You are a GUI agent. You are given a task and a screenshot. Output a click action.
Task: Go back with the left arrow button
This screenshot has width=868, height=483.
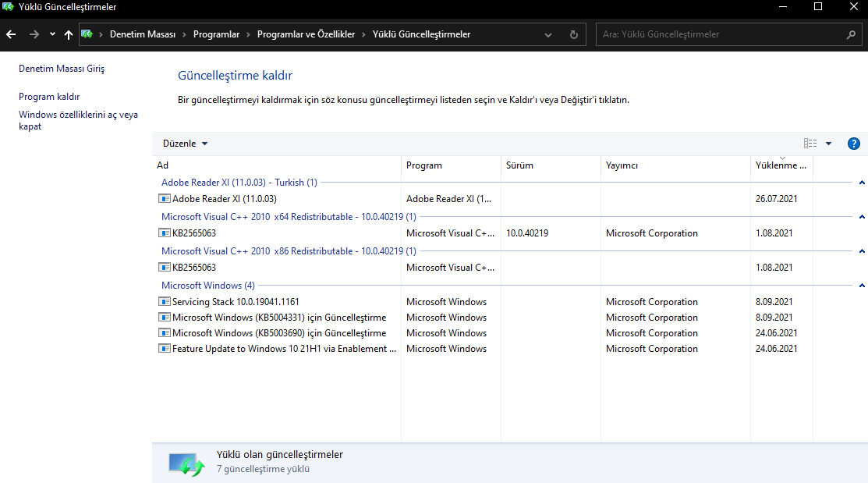tap(11, 34)
